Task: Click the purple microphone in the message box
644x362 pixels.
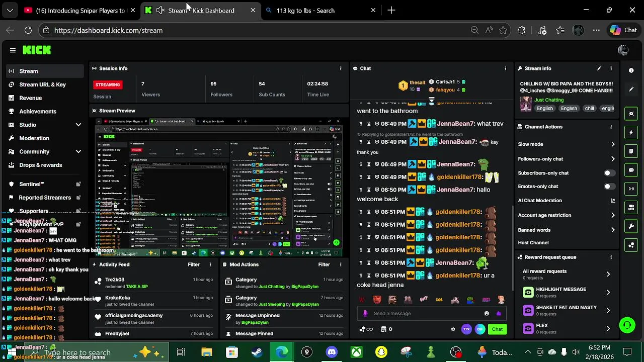Action: 365,313
